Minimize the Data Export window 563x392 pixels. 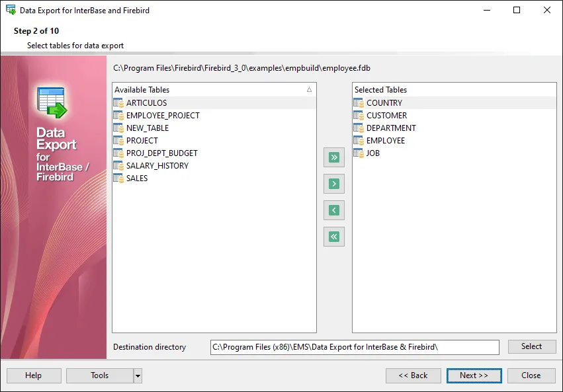(x=487, y=10)
